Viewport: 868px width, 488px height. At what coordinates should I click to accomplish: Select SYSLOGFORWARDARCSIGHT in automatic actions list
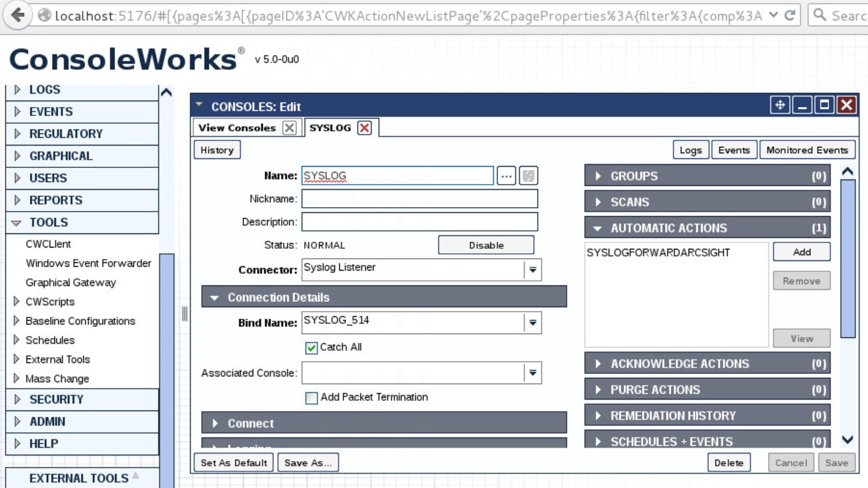tap(658, 253)
